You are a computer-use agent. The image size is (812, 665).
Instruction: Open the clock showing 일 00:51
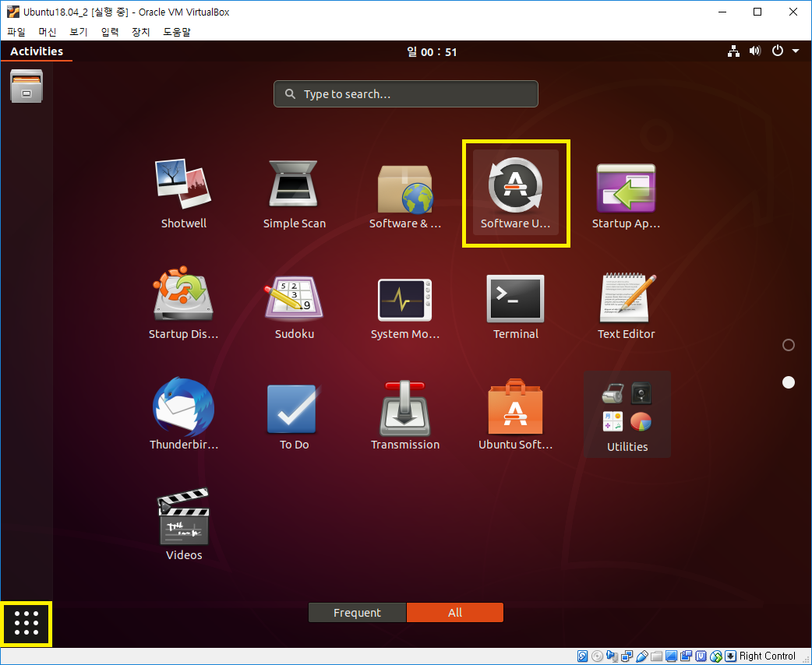(432, 51)
